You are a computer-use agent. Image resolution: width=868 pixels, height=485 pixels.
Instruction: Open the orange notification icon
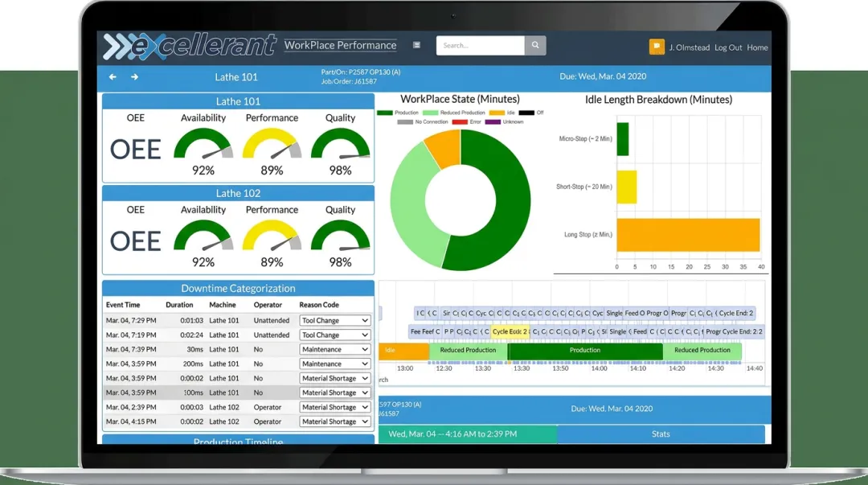pos(657,47)
